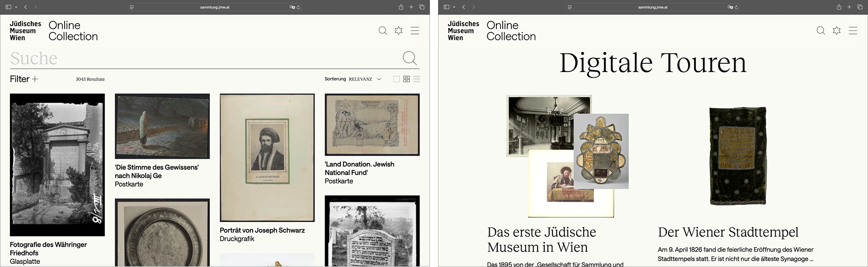Go forward in right Safari window
Screen dimensions: 868x267
[473, 7]
